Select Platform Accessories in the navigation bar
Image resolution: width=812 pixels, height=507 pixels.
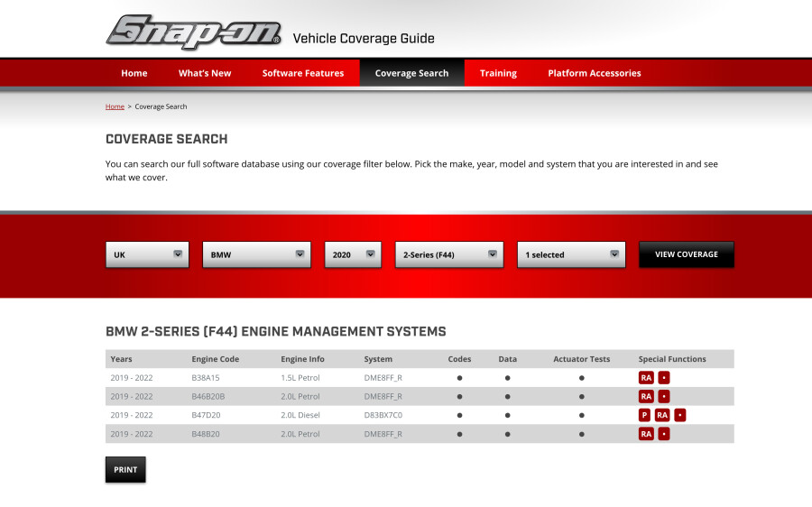coord(595,73)
